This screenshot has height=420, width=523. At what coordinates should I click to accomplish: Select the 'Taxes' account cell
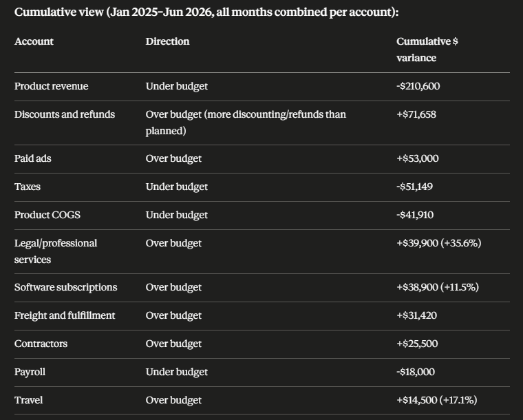click(x=28, y=187)
